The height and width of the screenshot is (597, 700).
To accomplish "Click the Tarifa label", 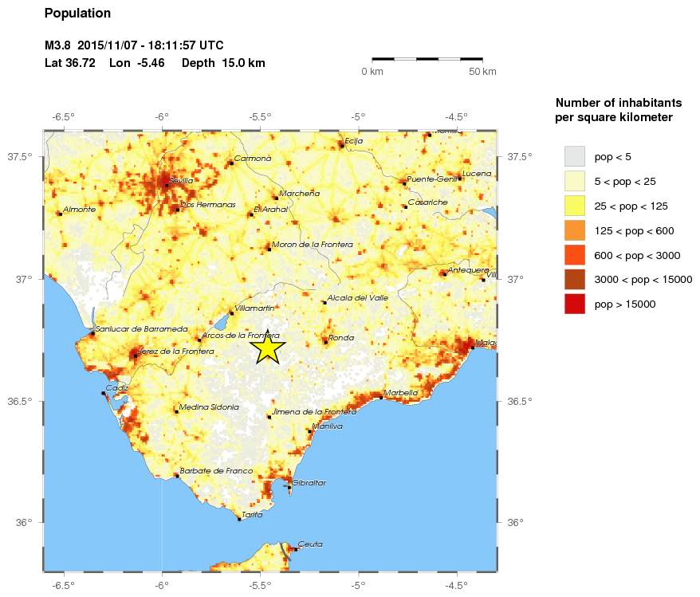I will (x=252, y=514).
